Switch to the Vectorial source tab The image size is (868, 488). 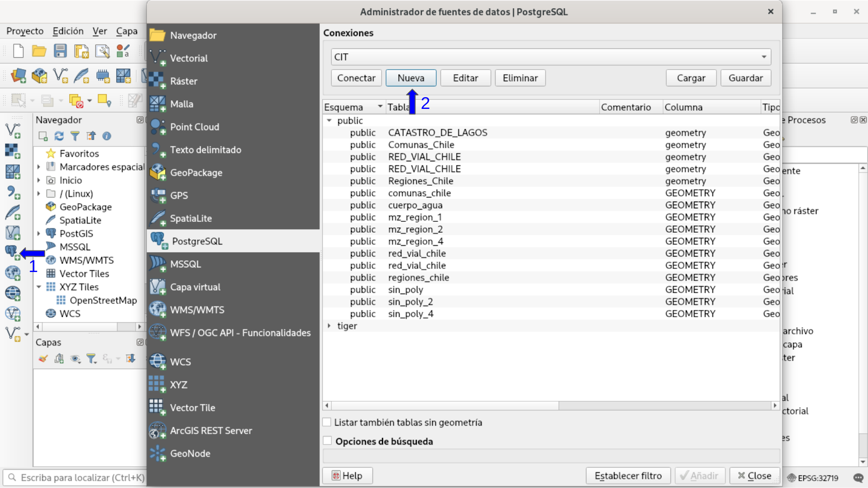point(189,58)
